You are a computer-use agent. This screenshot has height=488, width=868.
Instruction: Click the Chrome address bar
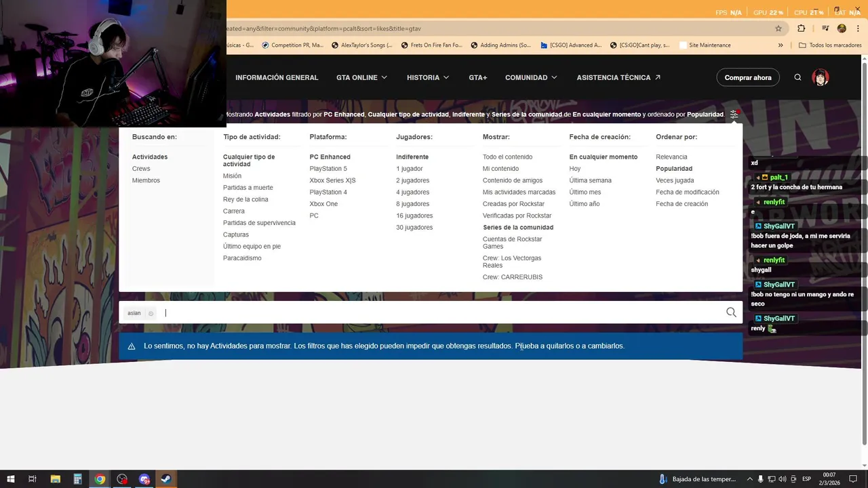point(498,28)
